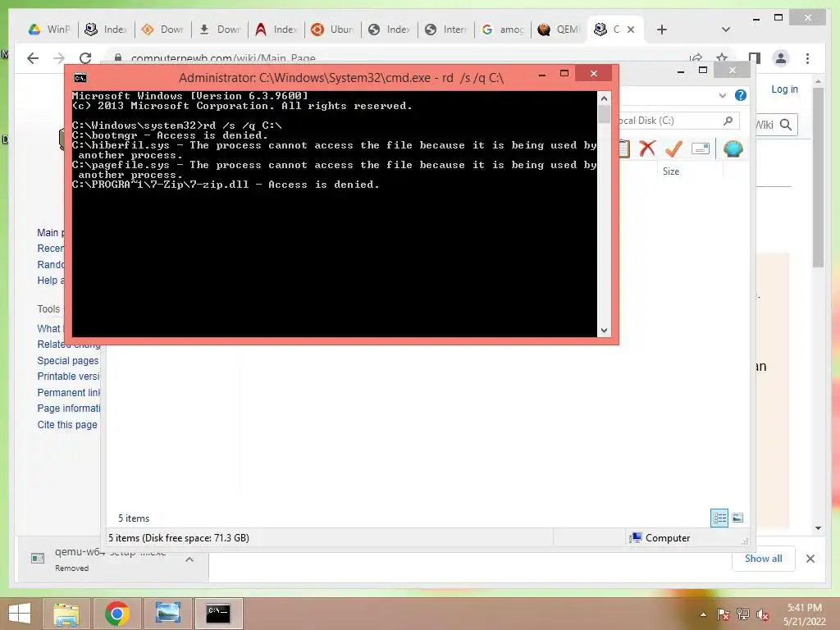Share this page from Chrome toolbar

coord(696,58)
